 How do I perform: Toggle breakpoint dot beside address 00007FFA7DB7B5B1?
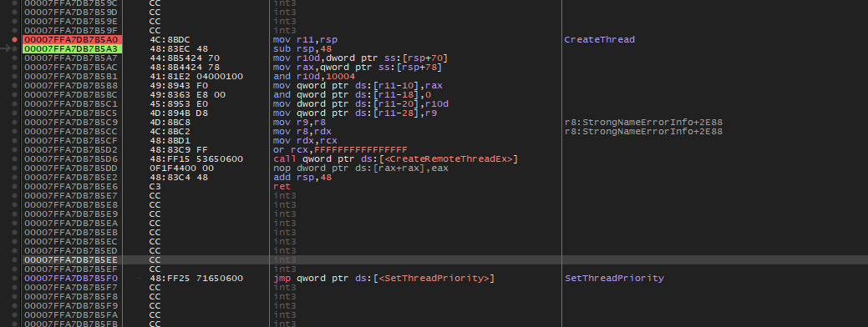coord(15,76)
